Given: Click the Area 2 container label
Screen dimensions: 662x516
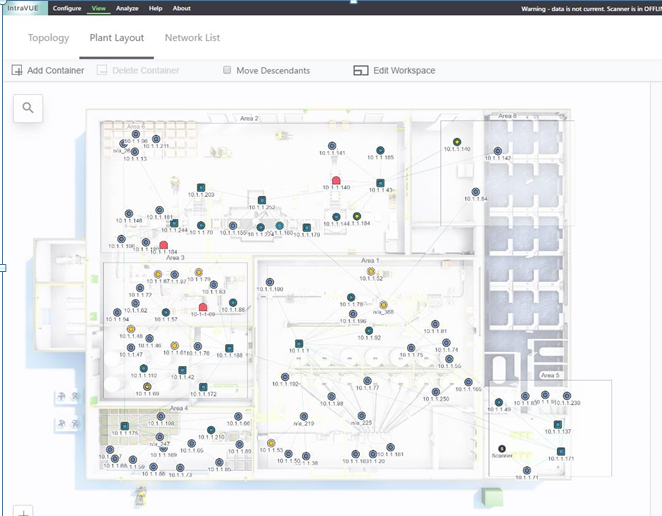Looking at the screenshot, I should [249, 118].
